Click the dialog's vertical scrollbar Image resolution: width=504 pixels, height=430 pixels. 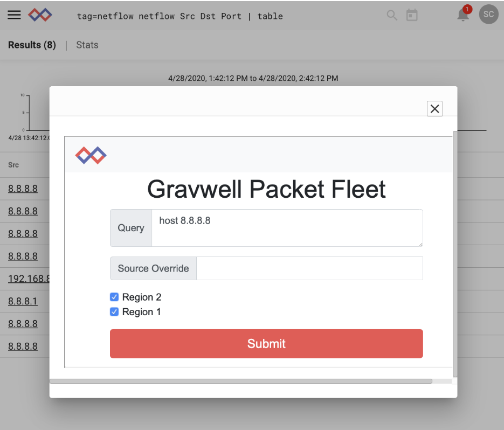coord(455,254)
